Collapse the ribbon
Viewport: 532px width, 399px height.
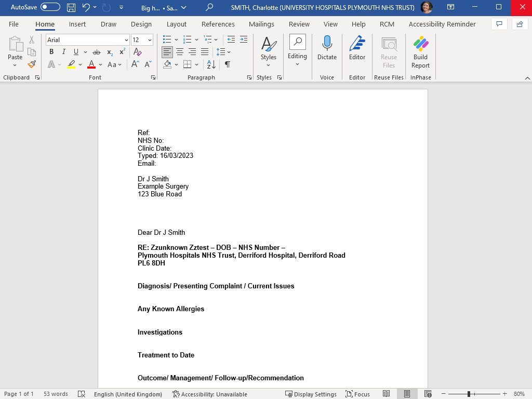tap(527, 78)
